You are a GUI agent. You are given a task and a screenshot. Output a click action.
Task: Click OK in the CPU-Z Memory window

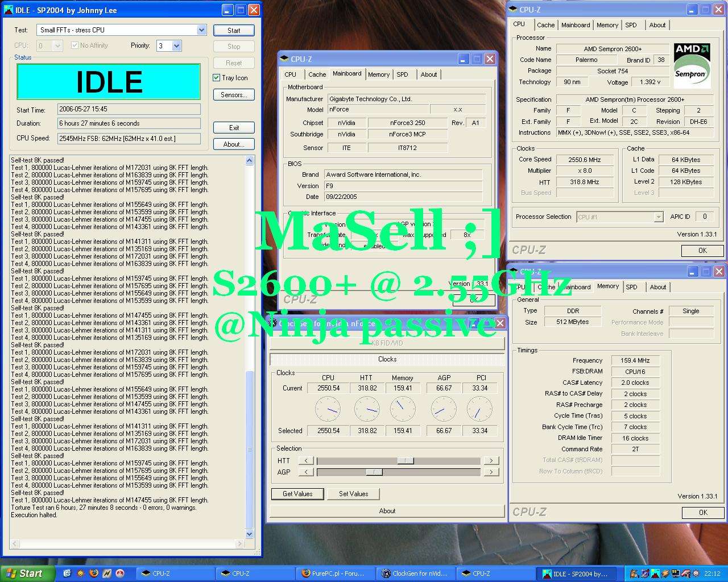click(x=703, y=513)
